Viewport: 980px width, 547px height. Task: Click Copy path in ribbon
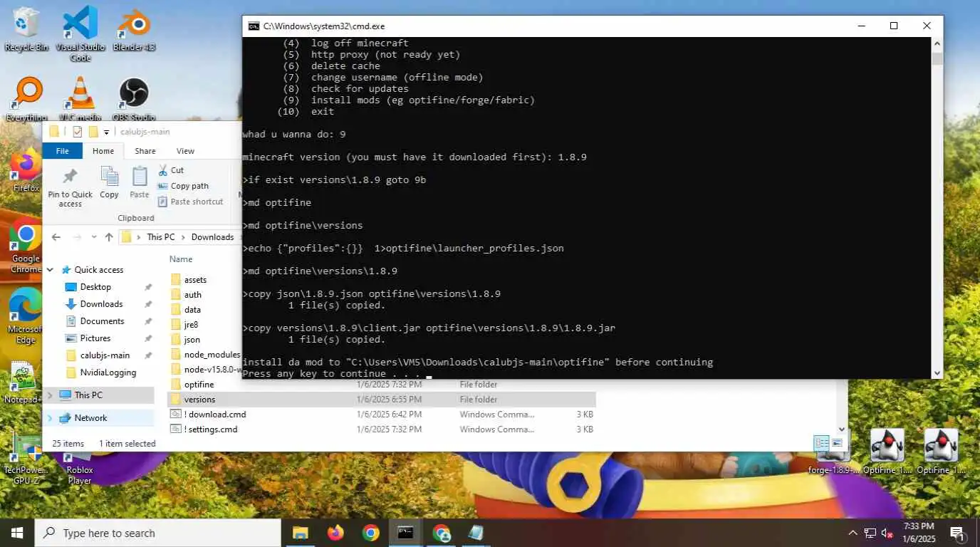pos(183,186)
